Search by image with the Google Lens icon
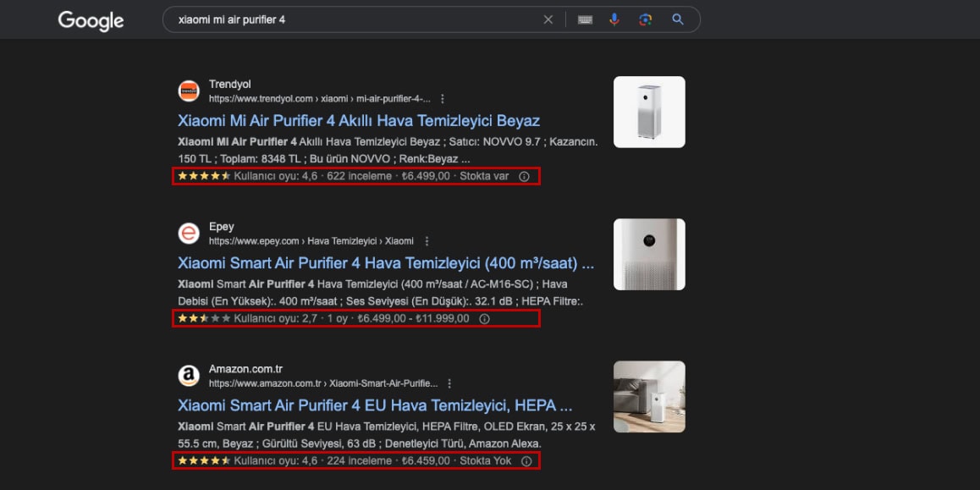 coord(646,19)
